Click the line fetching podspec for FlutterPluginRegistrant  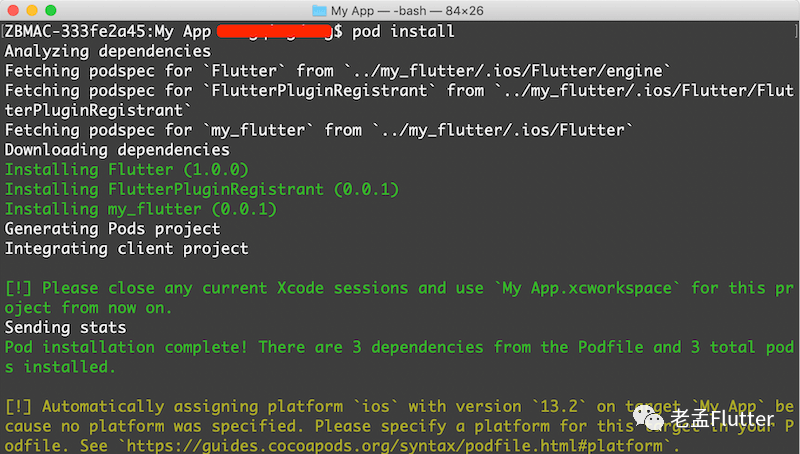(x=399, y=100)
